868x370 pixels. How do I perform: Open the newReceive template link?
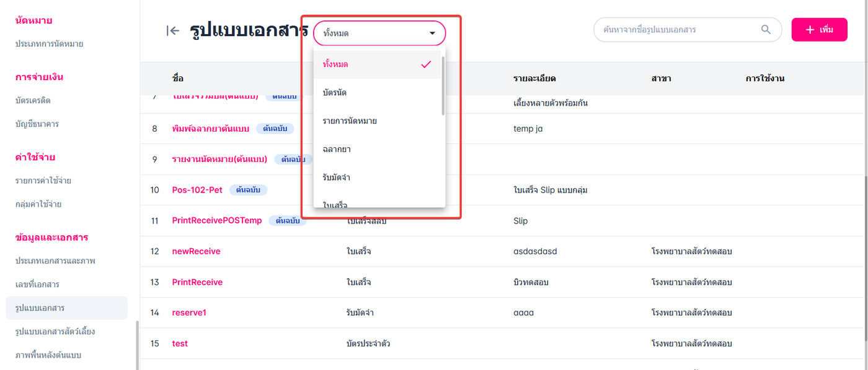[x=196, y=251]
